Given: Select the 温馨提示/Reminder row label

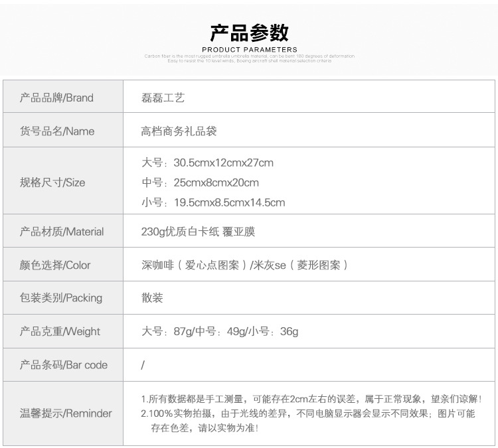Looking at the screenshot, I should tap(66, 413).
